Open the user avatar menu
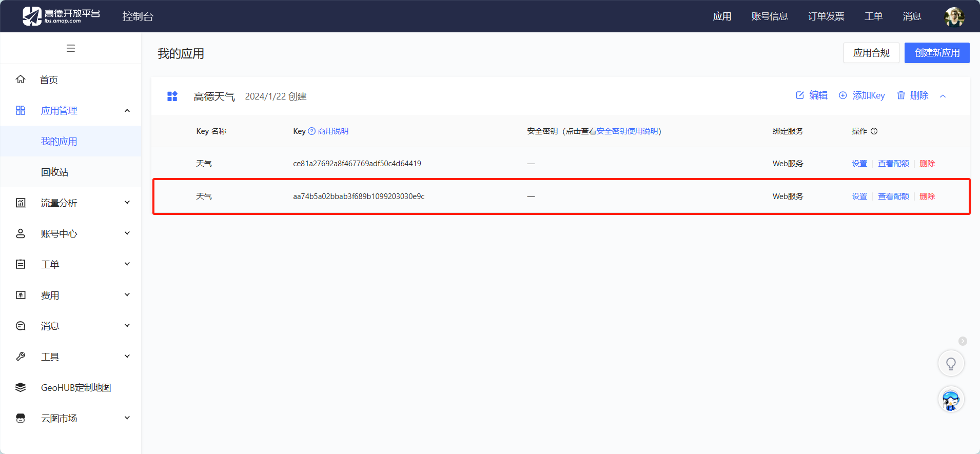The width and height of the screenshot is (980, 454). pos(954,16)
